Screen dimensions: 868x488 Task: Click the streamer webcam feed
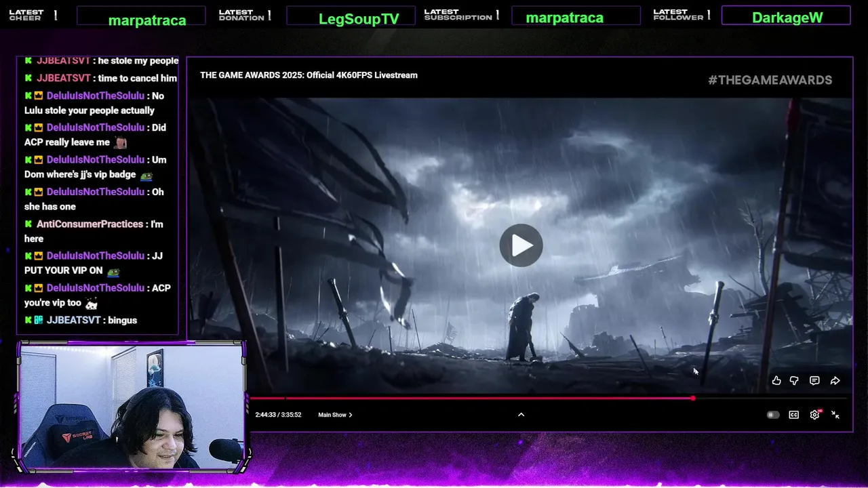[131, 407]
